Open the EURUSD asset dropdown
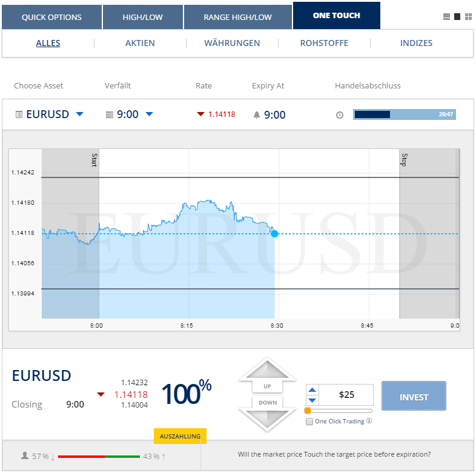This screenshot has width=476, height=473. [79, 114]
